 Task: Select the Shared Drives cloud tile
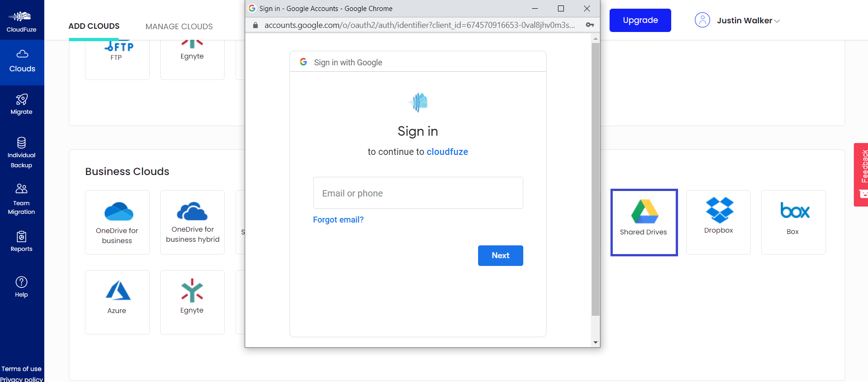pyautogui.click(x=644, y=222)
